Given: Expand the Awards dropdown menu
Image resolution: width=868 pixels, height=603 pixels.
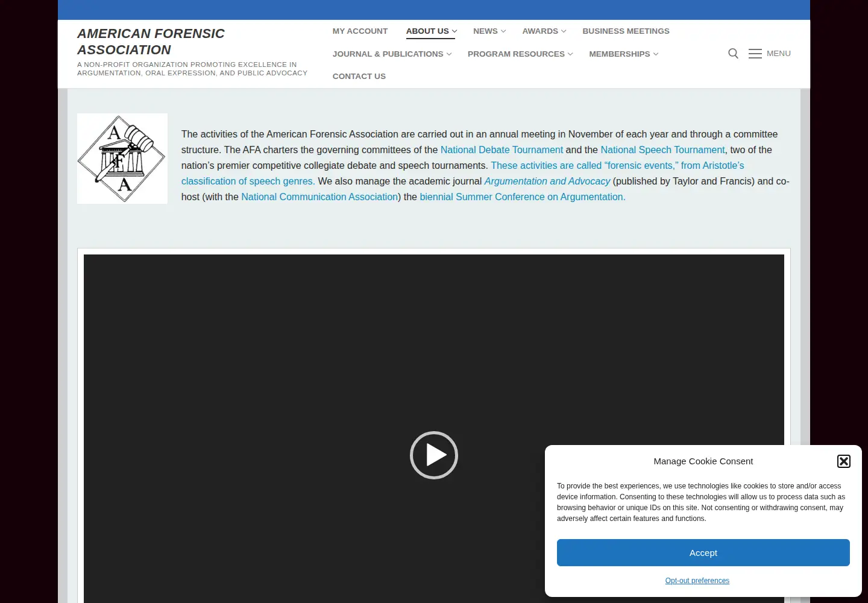Looking at the screenshot, I should [x=544, y=31].
